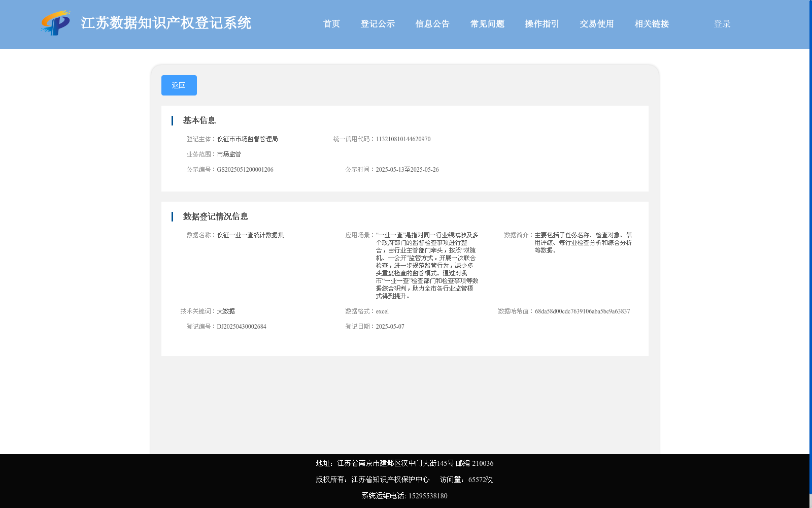Open the 操作指引 menu item
The width and height of the screenshot is (812, 508).
(x=542, y=24)
